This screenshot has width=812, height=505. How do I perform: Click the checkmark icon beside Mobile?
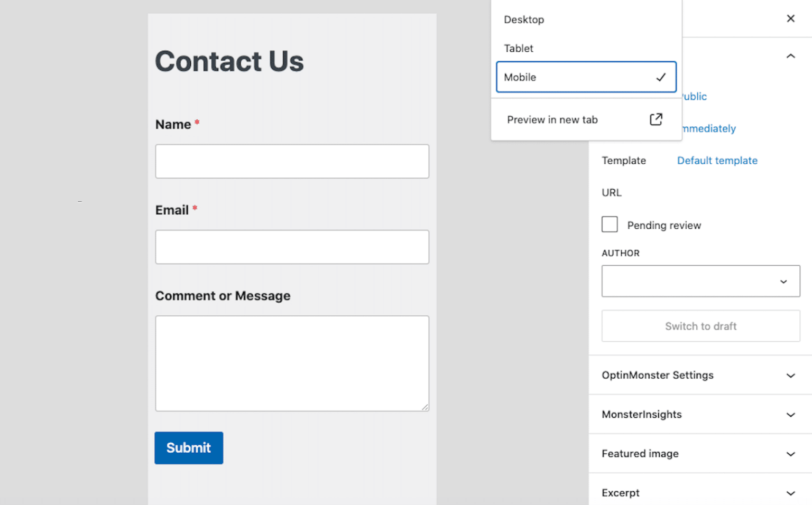[x=661, y=77]
